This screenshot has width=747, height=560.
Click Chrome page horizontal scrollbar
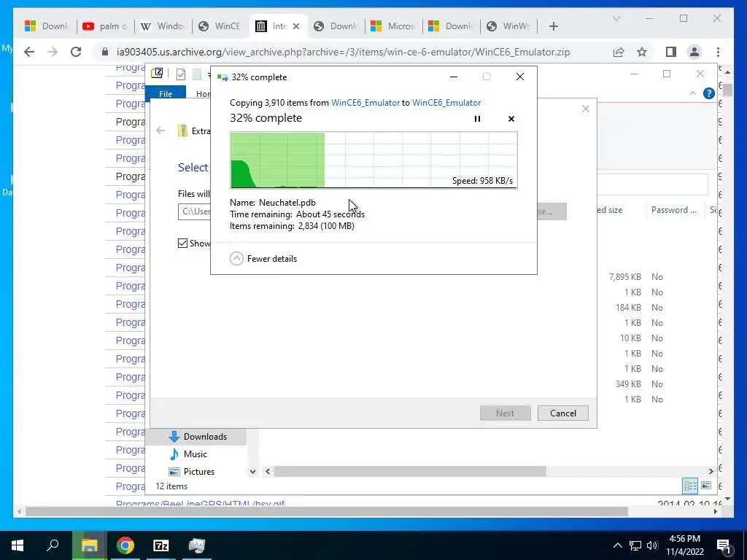[326, 511]
